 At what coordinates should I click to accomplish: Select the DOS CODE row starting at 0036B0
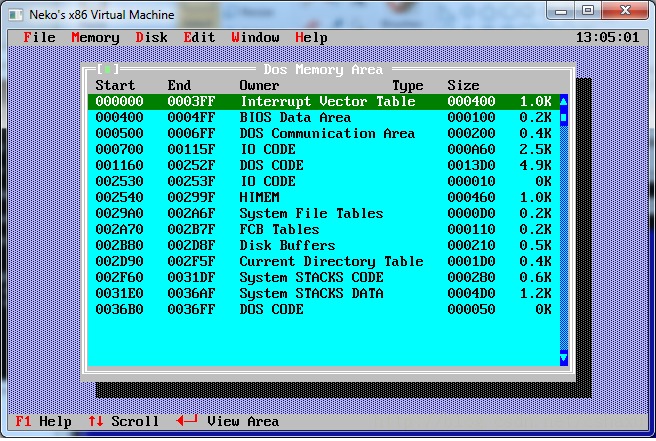tap(323, 309)
